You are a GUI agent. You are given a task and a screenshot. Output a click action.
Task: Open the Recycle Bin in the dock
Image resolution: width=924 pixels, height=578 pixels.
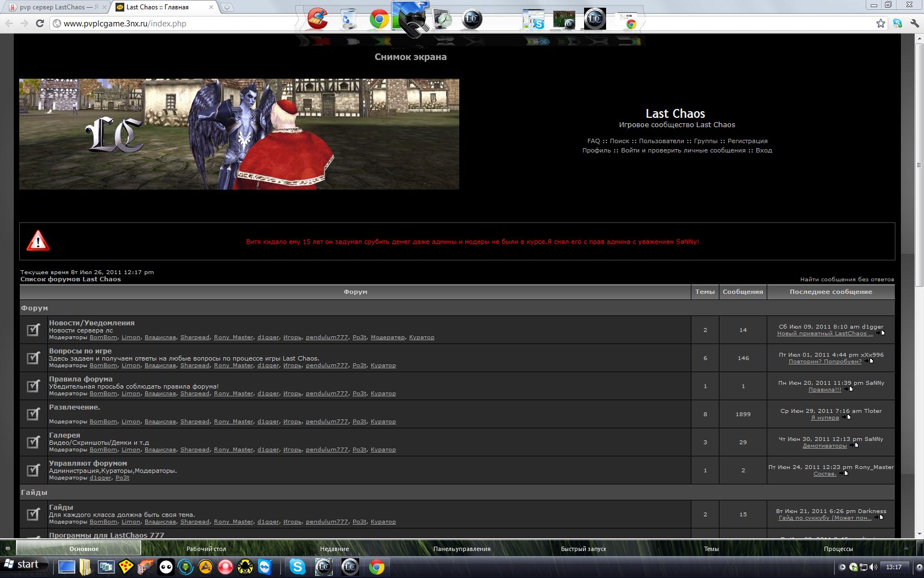tap(348, 19)
